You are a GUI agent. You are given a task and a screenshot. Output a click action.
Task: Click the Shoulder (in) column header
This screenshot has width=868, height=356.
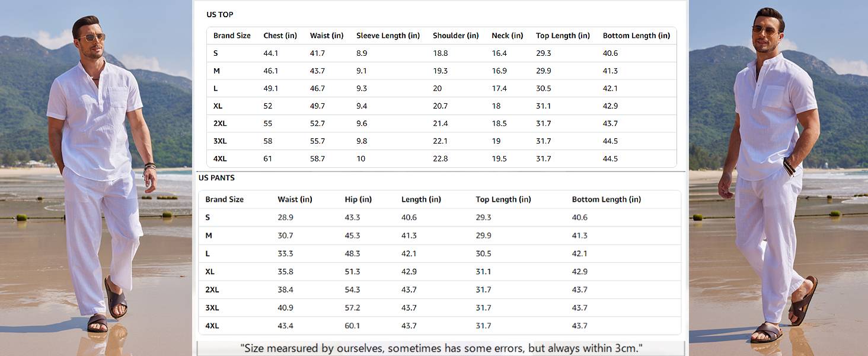coord(456,36)
